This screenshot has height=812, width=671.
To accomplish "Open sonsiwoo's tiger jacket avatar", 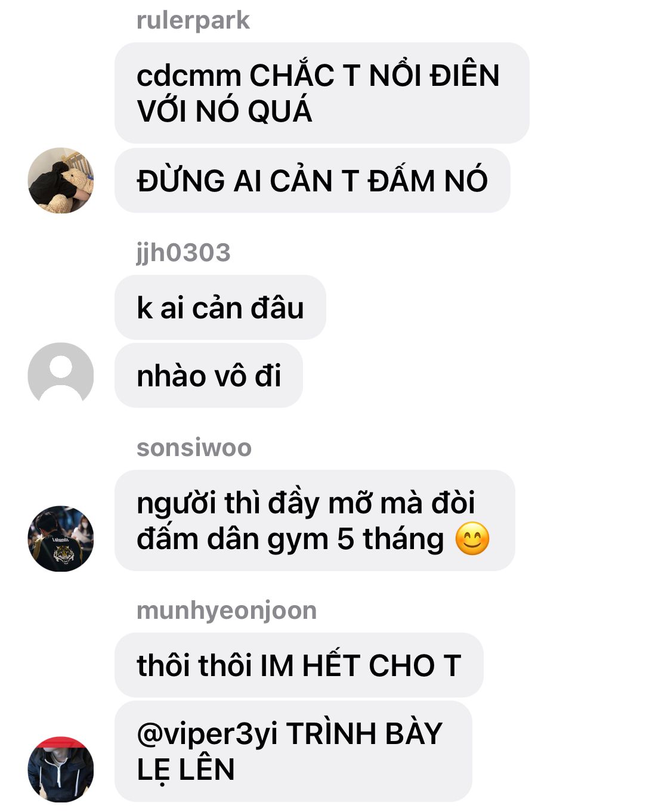I will pyautogui.click(x=61, y=539).
